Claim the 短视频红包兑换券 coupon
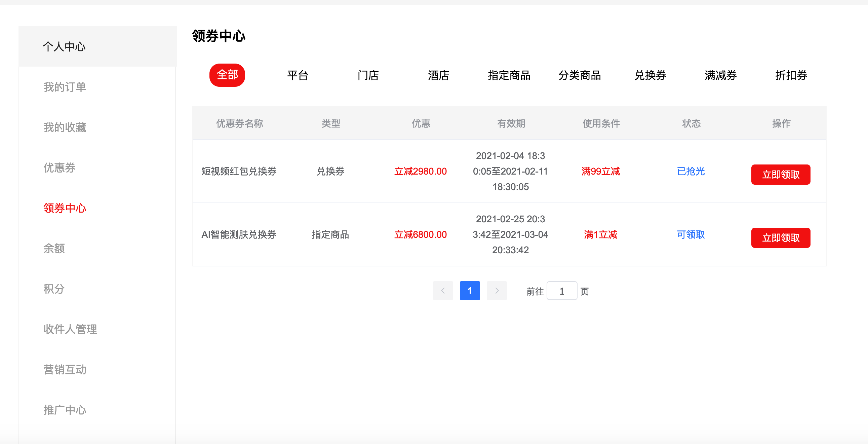The height and width of the screenshot is (444, 868). (x=780, y=175)
